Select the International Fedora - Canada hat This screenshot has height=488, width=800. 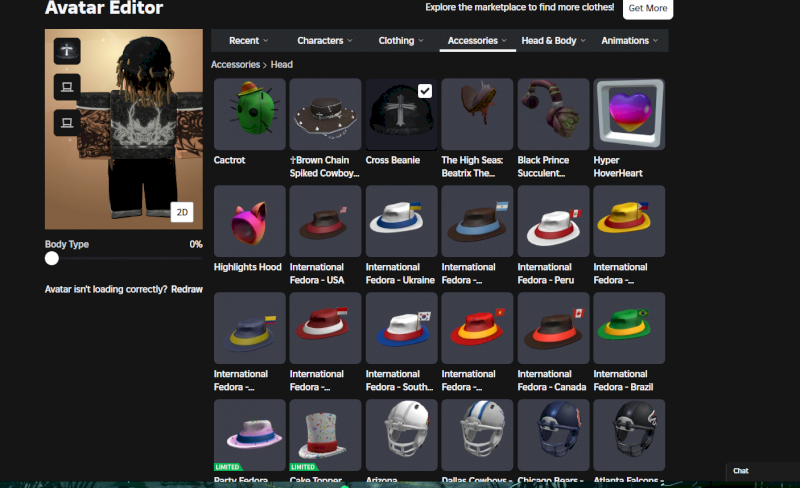(553, 328)
